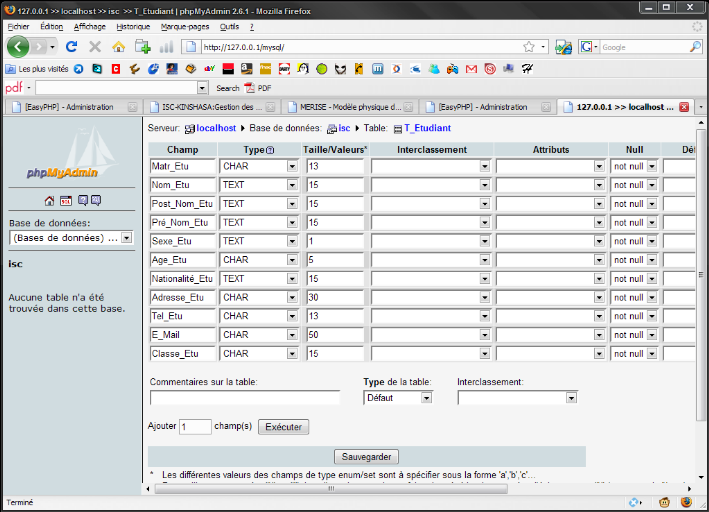Open the SQL query window icon

pos(65,201)
